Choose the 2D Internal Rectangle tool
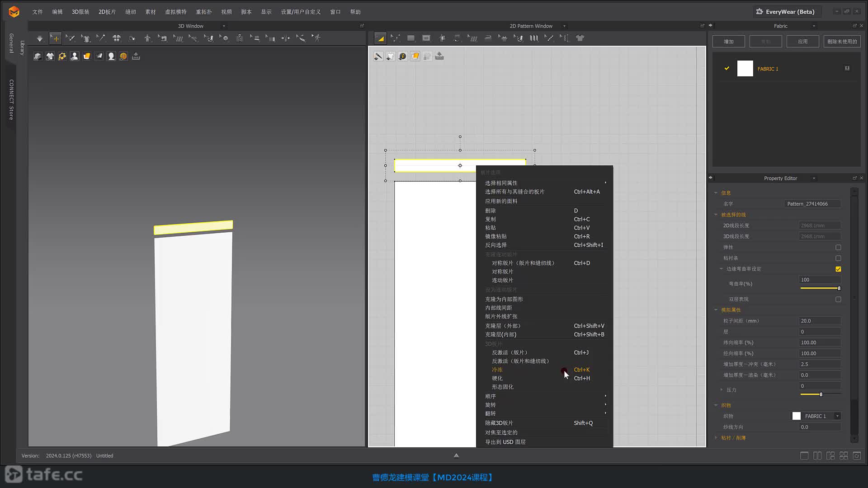 coord(426,38)
